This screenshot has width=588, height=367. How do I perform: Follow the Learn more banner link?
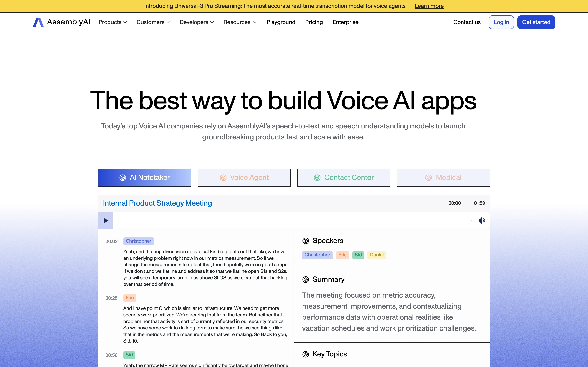pos(429,6)
